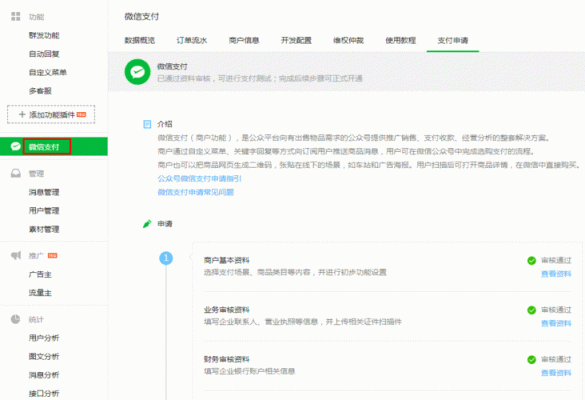Switch to the 商户信息 tab
Screen dimensions: 585x400
tap(244, 40)
